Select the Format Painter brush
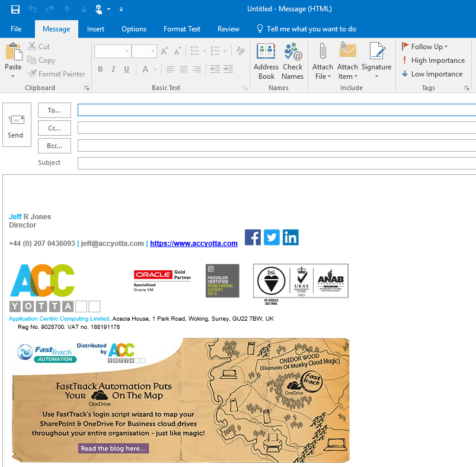This screenshot has width=476, height=467. pyautogui.click(x=56, y=73)
